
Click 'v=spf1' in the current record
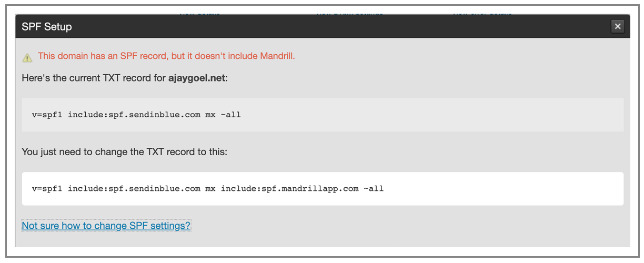coord(47,115)
